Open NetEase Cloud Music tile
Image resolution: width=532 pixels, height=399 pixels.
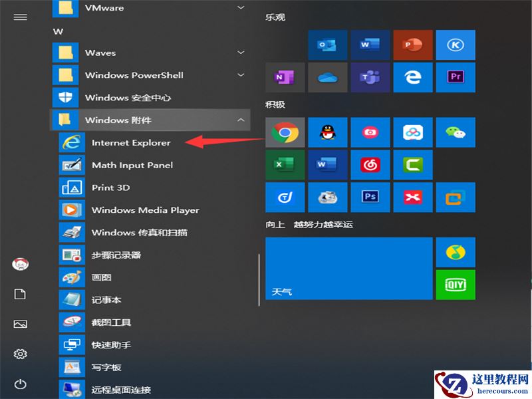370,165
